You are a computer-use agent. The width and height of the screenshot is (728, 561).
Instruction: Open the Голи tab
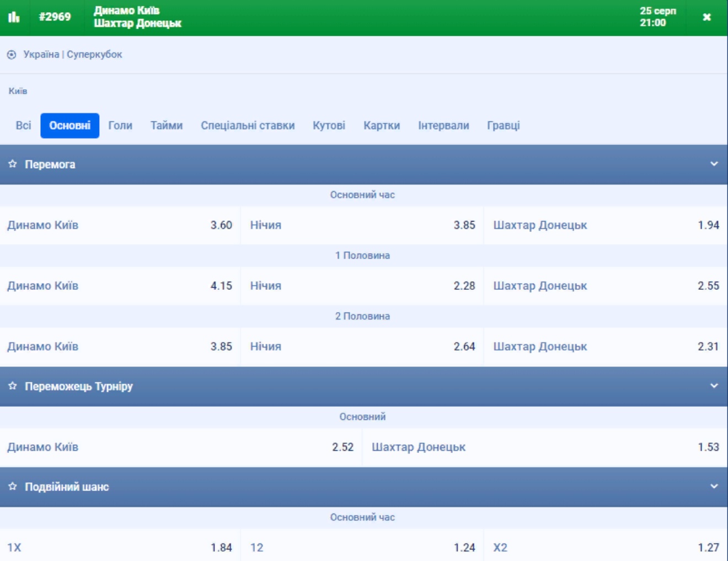(120, 126)
